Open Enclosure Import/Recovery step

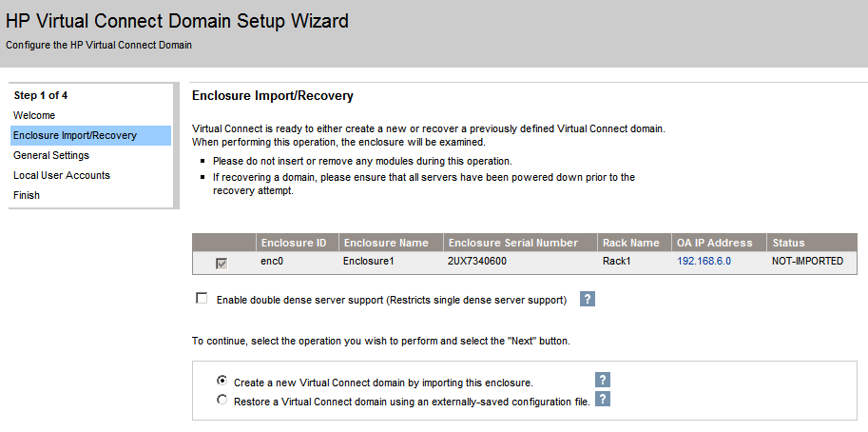[75, 135]
